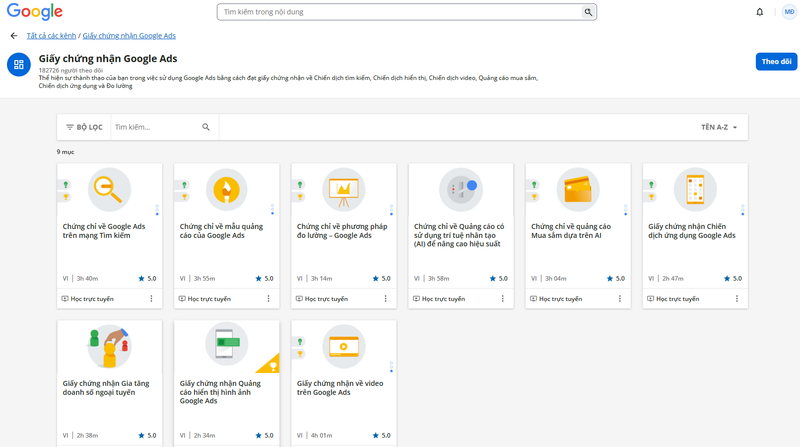Image resolution: width=800 pixels, height=447 pixels.
Task: Open the MĐ account avatar
Action: click(x=789, y=12)
